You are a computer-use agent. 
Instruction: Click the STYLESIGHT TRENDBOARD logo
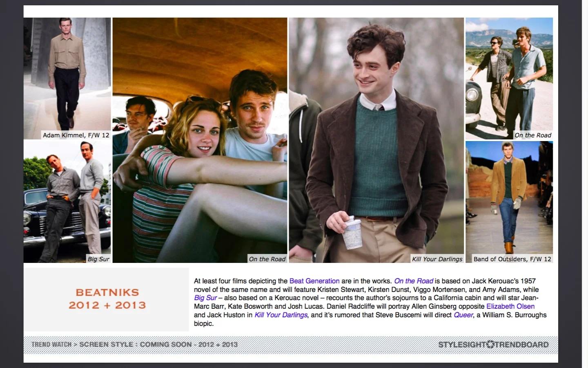pos(493,344)
